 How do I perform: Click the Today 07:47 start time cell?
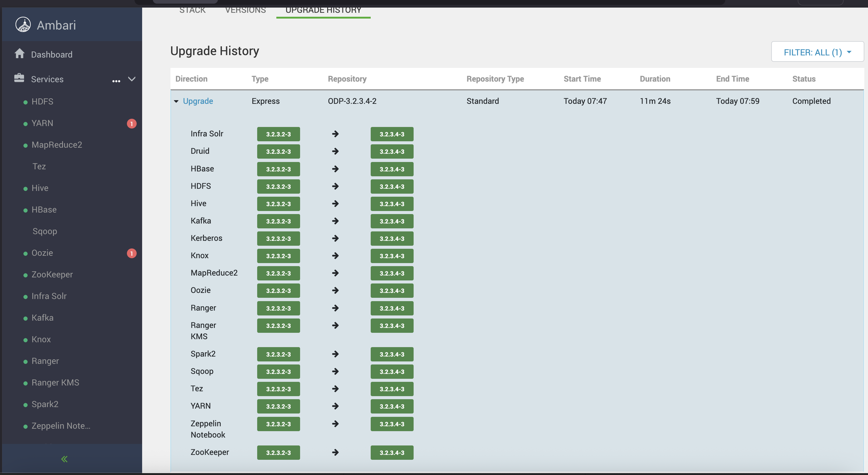[x=585, y=101]
